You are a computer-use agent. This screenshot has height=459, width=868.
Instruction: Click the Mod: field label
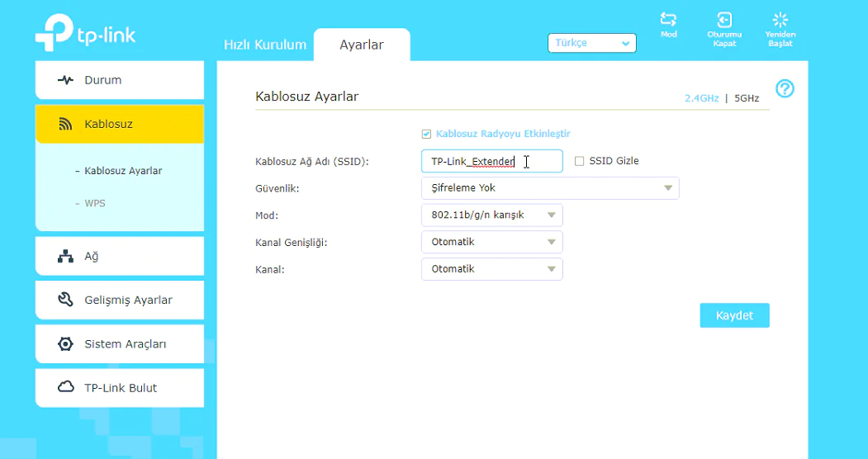pos(267,215)
